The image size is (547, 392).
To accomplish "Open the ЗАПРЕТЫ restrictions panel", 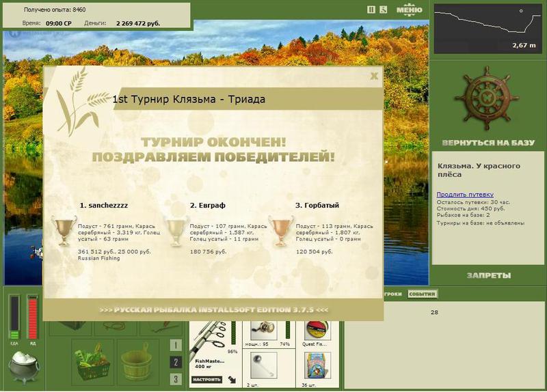I will coord(489,276).
